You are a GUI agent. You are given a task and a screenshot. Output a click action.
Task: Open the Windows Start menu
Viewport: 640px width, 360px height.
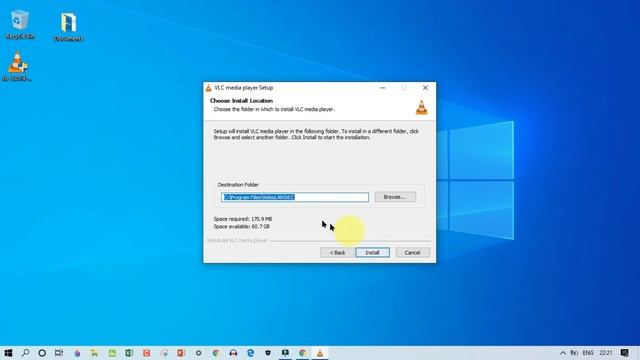(8, 353)
